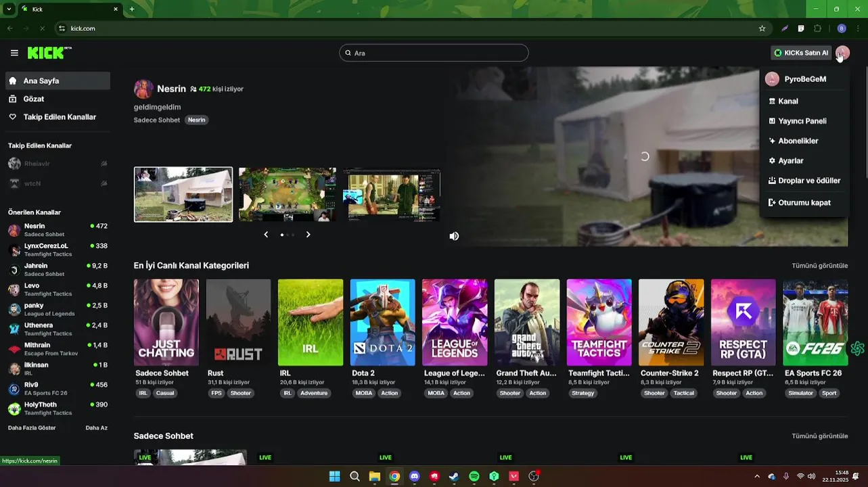Viewport: 868px width, 487px height.
Task: Open Levo recommended channel
Action: [x=58, y=289]
